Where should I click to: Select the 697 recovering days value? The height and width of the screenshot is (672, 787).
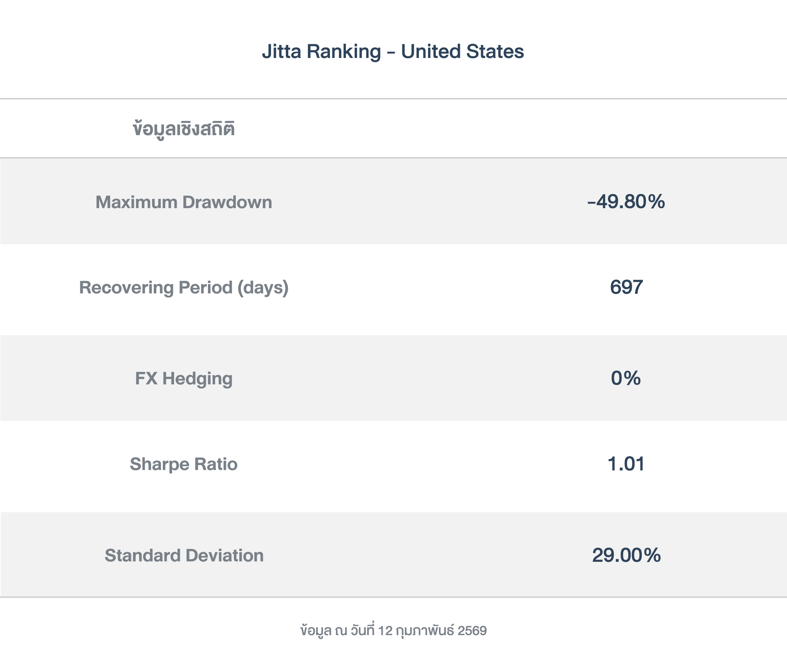[626, 287]
